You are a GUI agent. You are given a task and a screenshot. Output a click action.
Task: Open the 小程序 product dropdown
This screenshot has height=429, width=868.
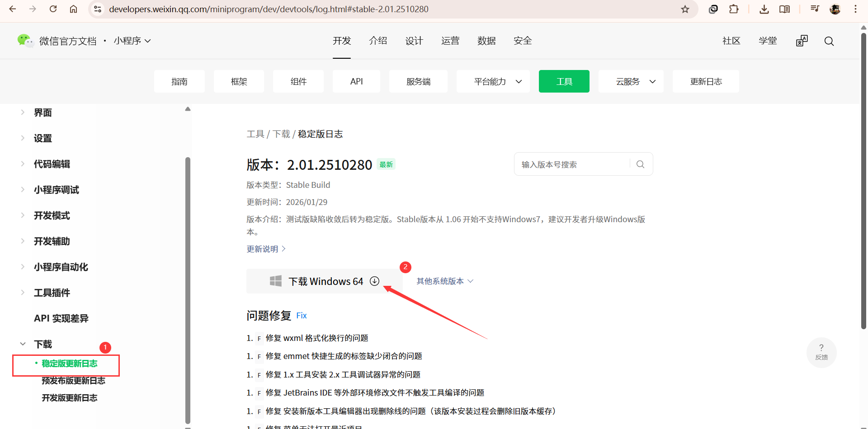[x=132, y=41]
